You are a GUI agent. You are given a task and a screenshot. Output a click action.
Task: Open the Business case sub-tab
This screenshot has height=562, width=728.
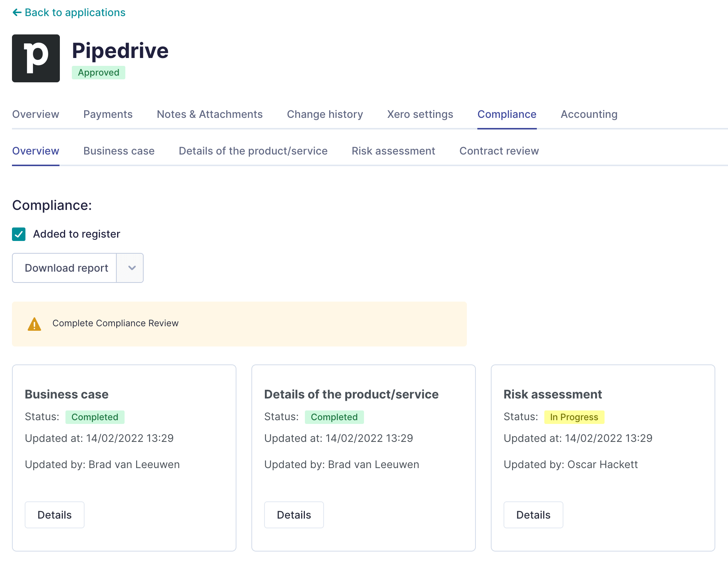coord(119,151)
